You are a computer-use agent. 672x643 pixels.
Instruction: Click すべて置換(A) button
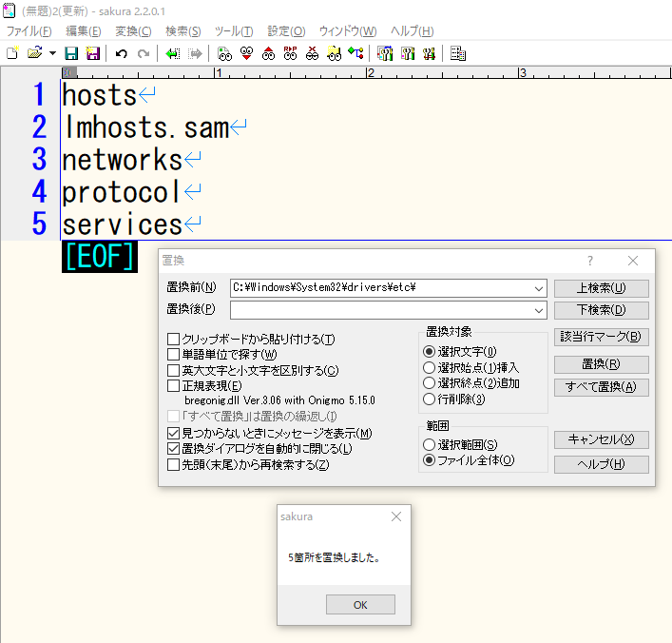coord(602,387)
